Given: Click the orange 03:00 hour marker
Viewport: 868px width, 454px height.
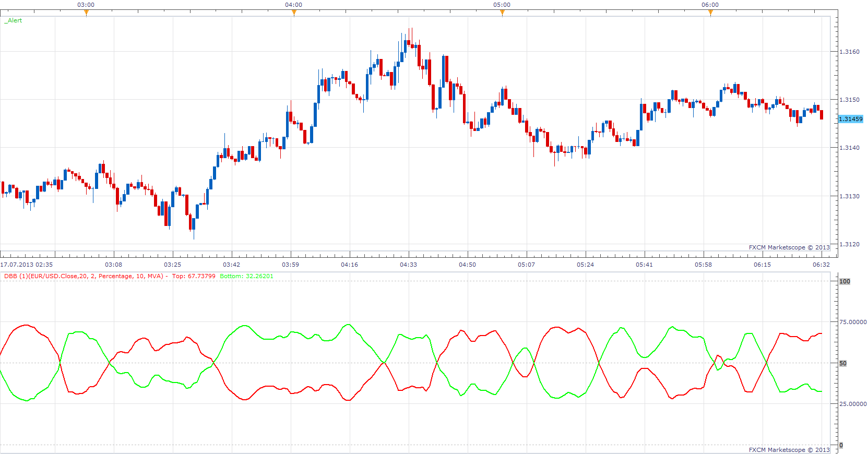Looking at the screenshot, I should tap(86, 13).
